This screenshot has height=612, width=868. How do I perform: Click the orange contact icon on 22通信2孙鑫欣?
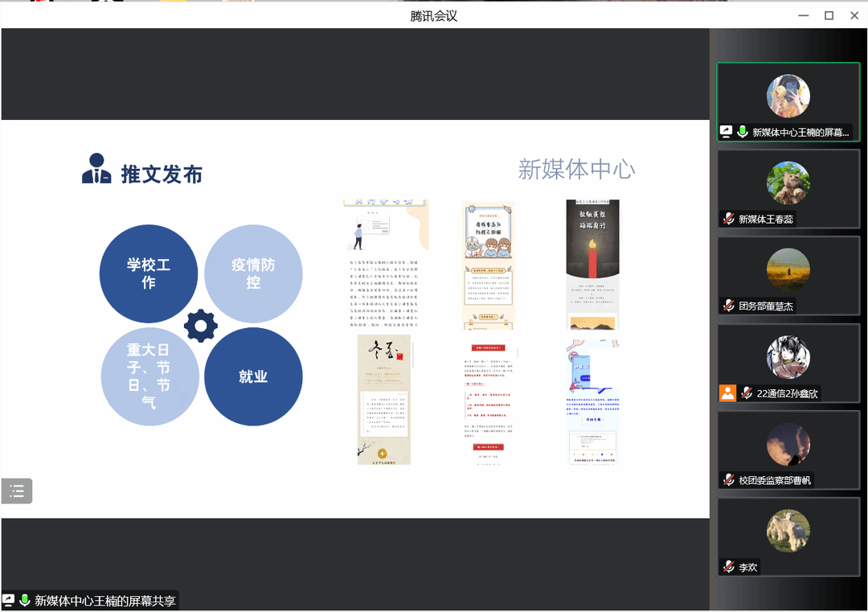(727, 393)
